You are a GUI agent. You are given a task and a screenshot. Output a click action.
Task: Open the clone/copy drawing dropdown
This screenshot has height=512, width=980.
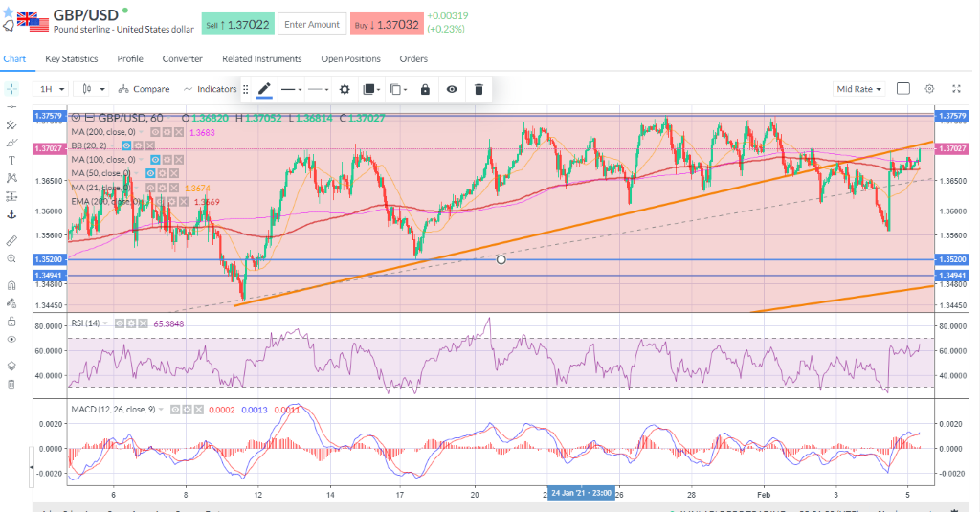pos(398,89)
